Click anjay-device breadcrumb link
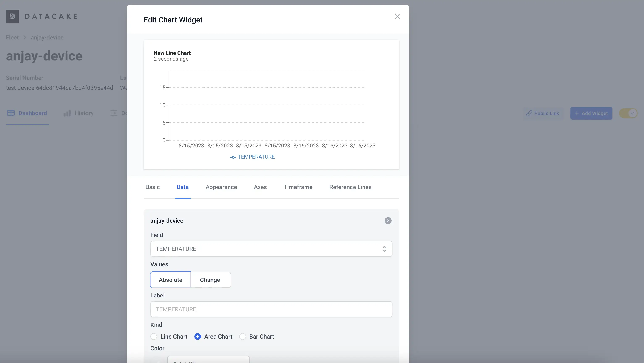Image resolution: width=644 pixels, height=363 pixels. [x=47, y=38]
